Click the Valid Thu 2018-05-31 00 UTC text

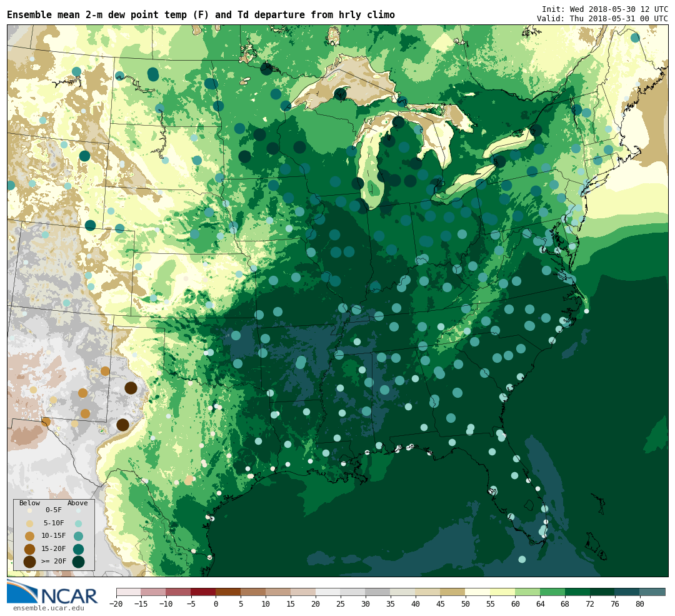pos(602,19)
